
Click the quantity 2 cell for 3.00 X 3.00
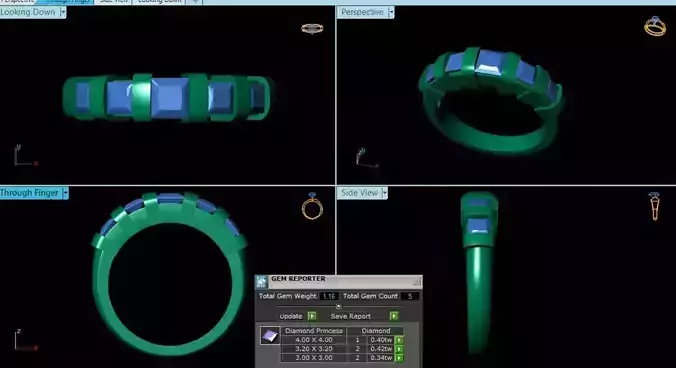357,358
